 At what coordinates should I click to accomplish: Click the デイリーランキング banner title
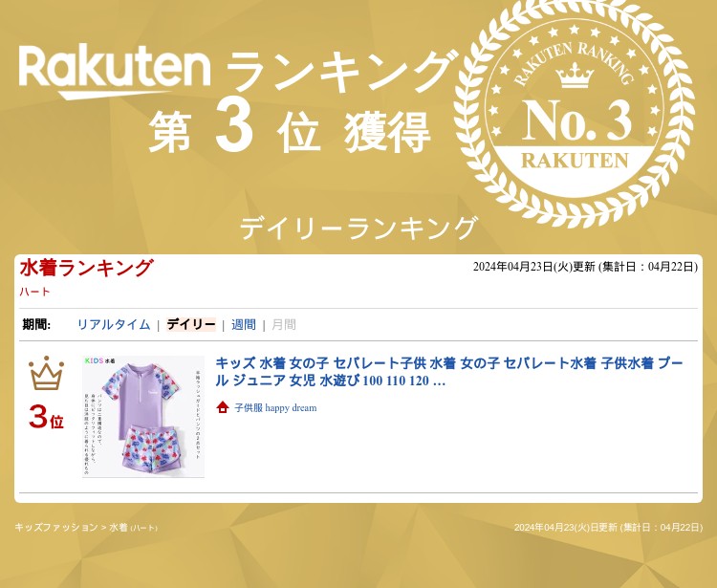pyautogui.click(x=358, y=229)
